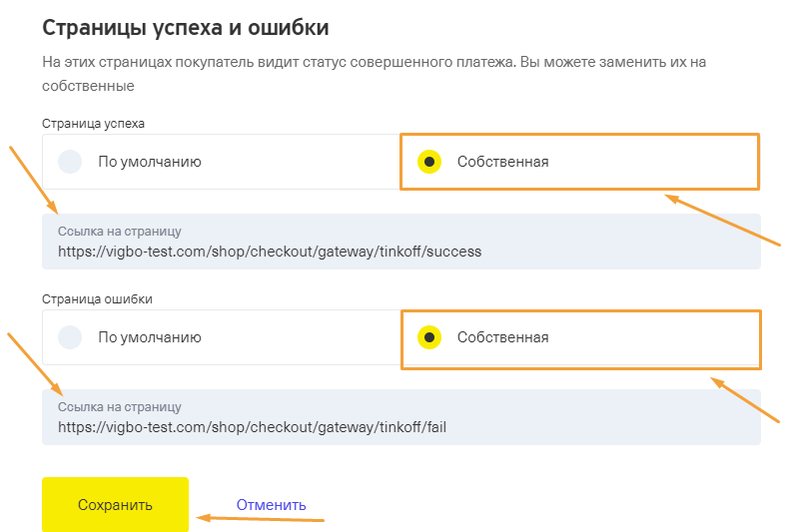Click 'Ссылка на страницу' label above success URL

pyautogui.click(x=119, y=232)
